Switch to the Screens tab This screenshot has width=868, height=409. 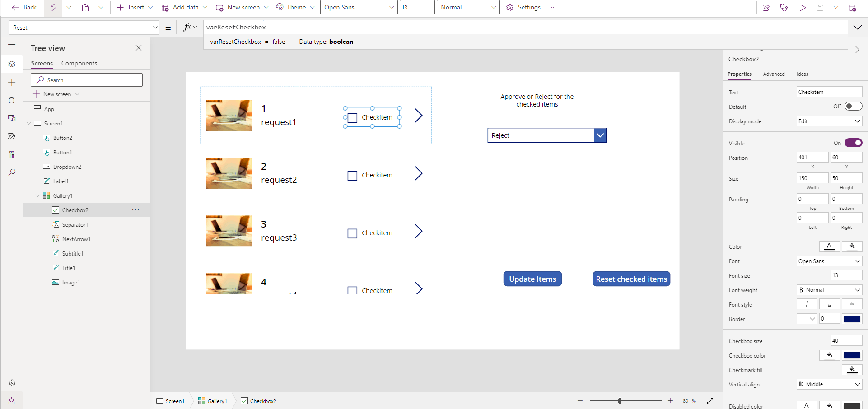pyautogui.click(x=42, y=63)
